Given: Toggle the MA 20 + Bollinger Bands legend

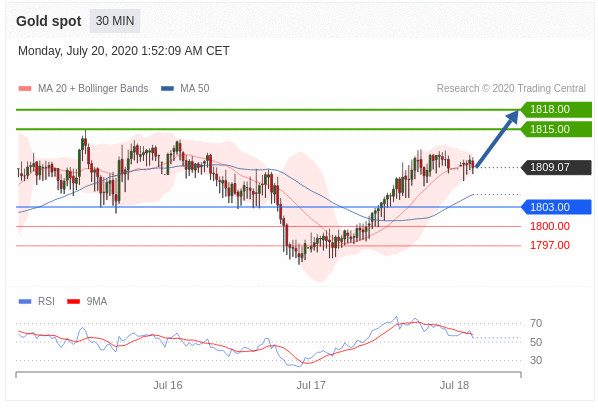Looking at the screenshot, I should 83,88.
